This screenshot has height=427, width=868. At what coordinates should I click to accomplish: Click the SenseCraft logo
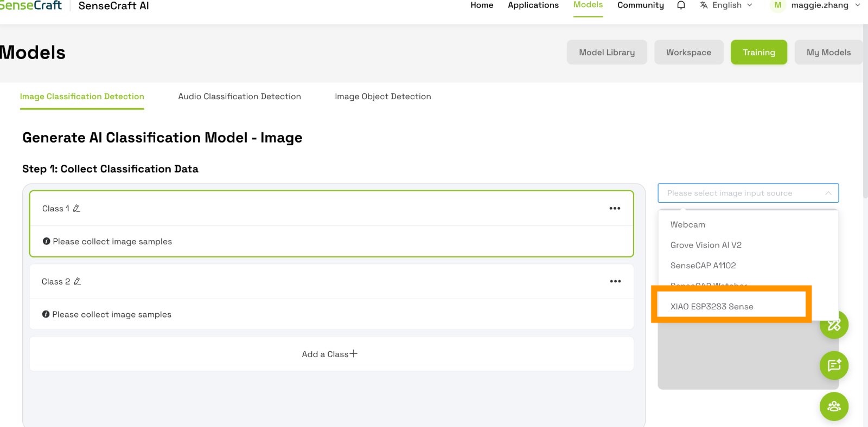[30, 5]
